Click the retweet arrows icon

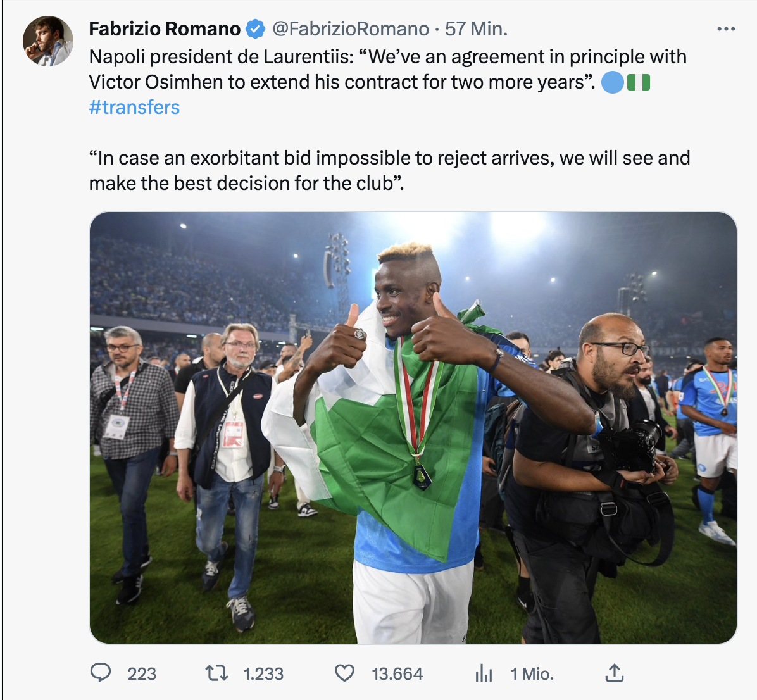click(x=217, y=673)
